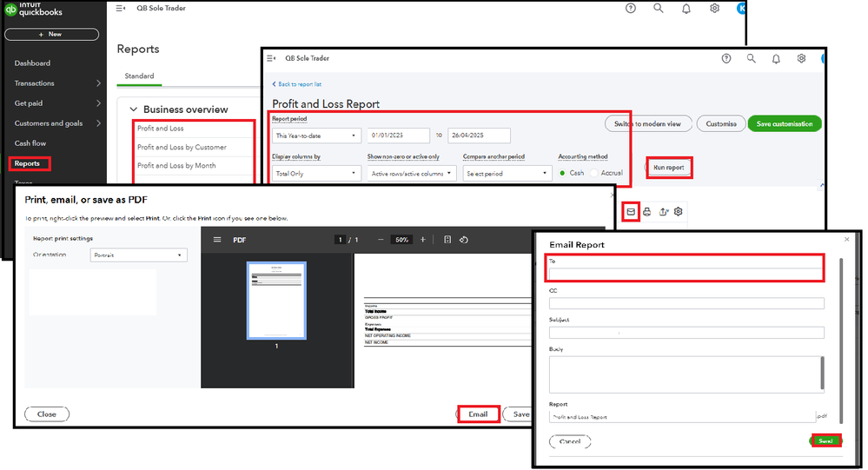
Task: Click the + New button in sidebar
Action: pyautogui.click(x=51, y=35)
